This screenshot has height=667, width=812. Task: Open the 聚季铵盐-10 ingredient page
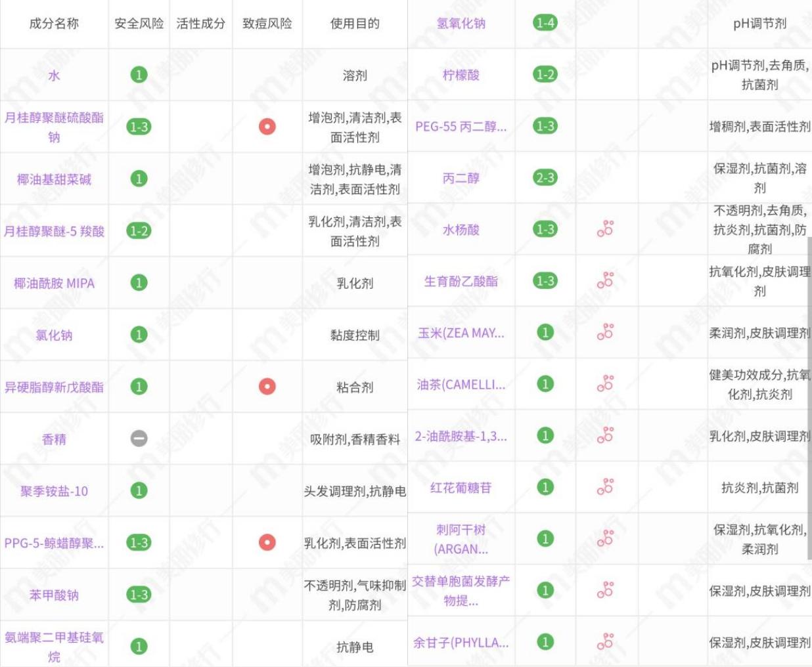[53, 490]
